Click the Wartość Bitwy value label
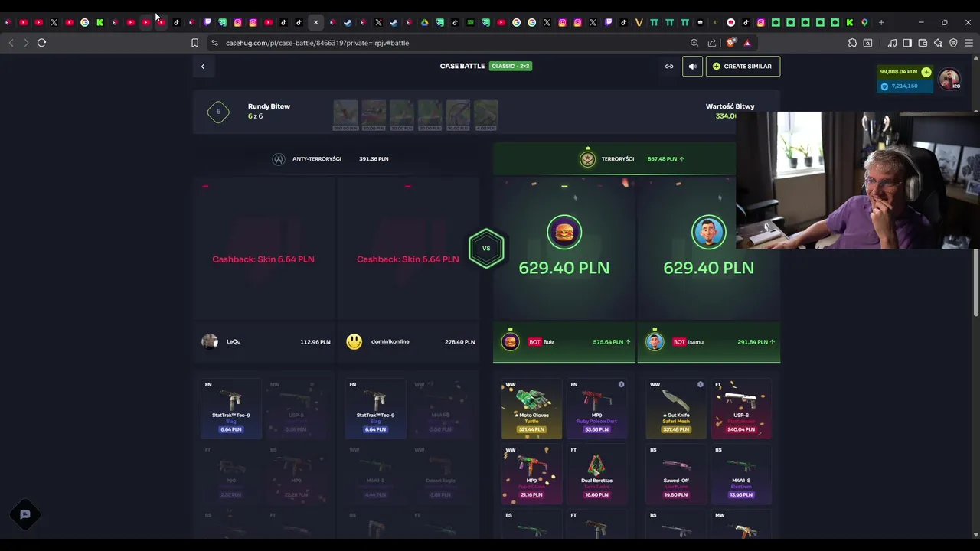 pos(730,106)
